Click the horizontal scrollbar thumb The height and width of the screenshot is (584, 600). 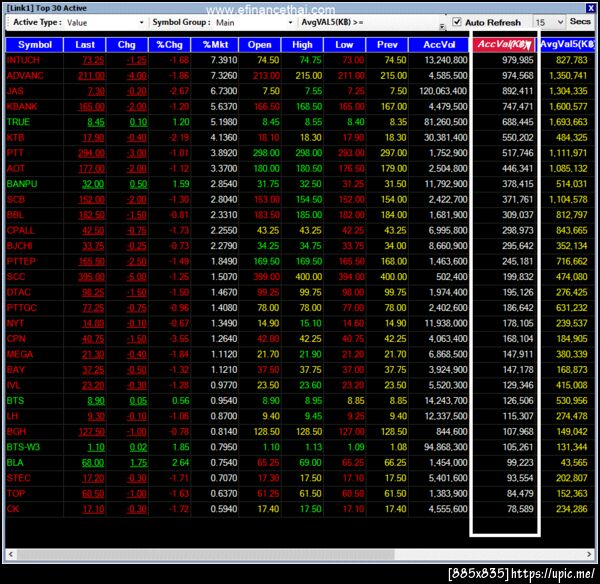(205, 554)
